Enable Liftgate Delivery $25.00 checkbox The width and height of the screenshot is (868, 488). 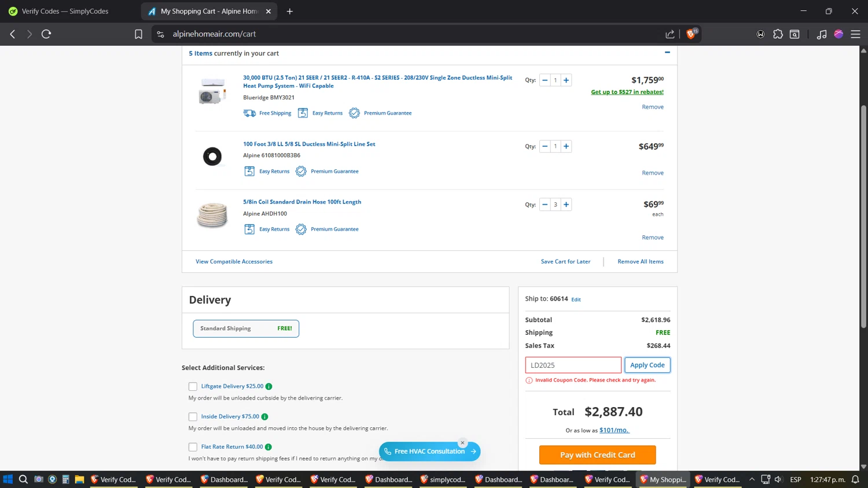[193, 386]
